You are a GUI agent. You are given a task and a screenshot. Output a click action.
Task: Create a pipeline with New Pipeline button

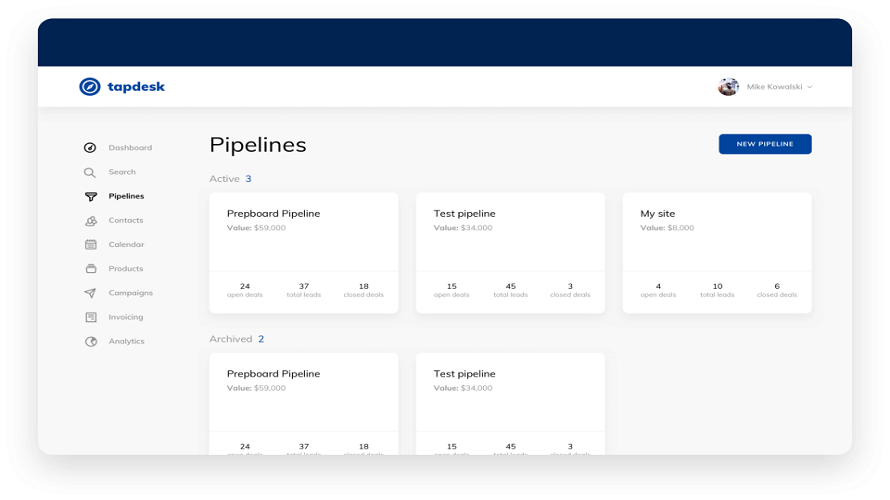pyautogui.click(x=765, y=144)
